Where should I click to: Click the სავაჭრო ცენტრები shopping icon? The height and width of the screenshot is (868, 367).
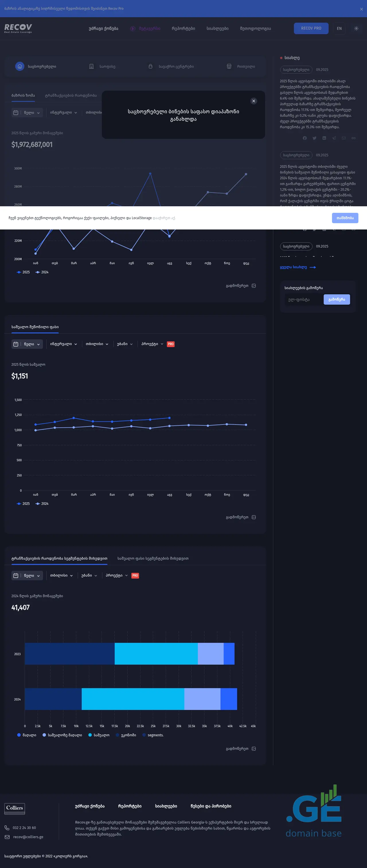[151, 66]
